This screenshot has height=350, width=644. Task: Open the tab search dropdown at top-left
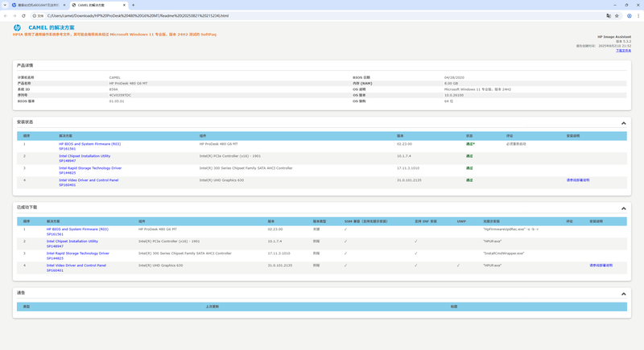(5, 5)
